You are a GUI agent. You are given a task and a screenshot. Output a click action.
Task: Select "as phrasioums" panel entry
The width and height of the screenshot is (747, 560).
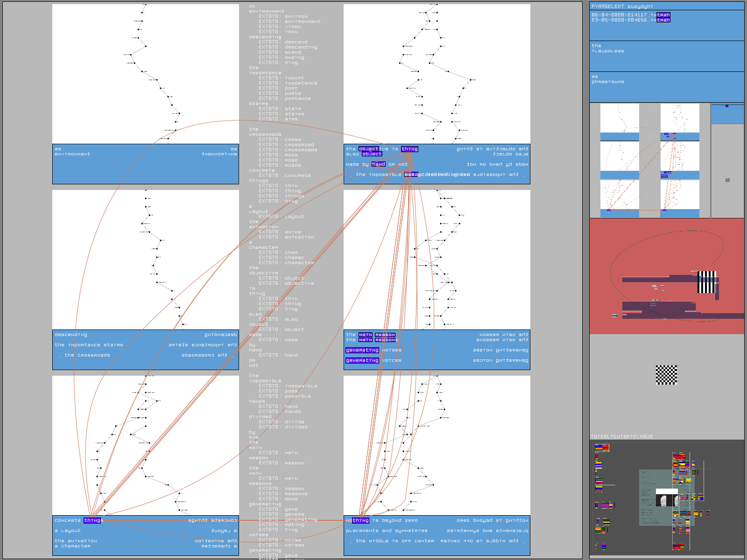[607, 79]
